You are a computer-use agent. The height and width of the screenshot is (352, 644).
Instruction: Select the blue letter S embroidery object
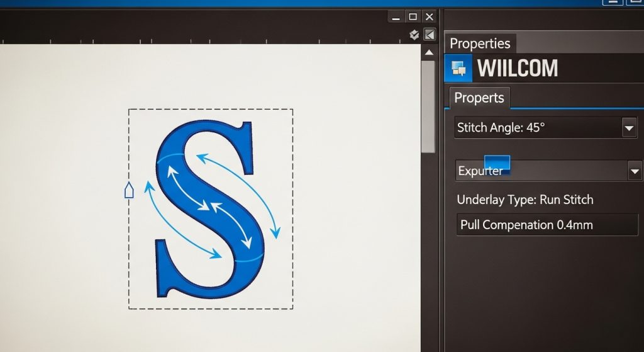tap(209, 209)
